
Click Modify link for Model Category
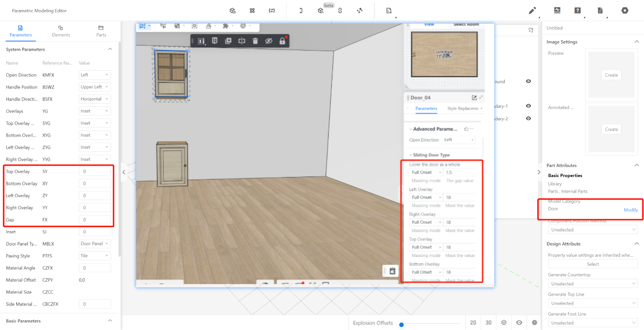[x=630, y=210]
